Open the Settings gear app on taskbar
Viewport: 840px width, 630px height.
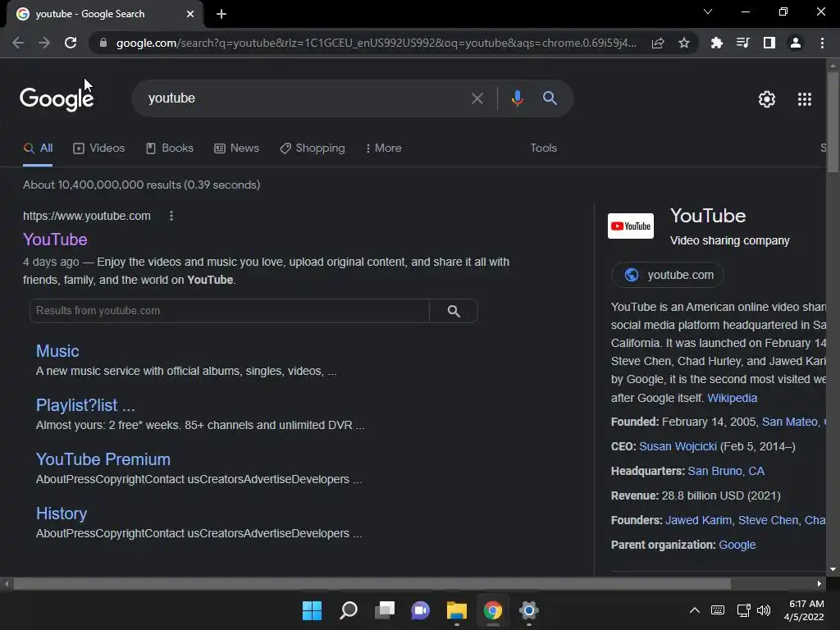pos(529,610)
